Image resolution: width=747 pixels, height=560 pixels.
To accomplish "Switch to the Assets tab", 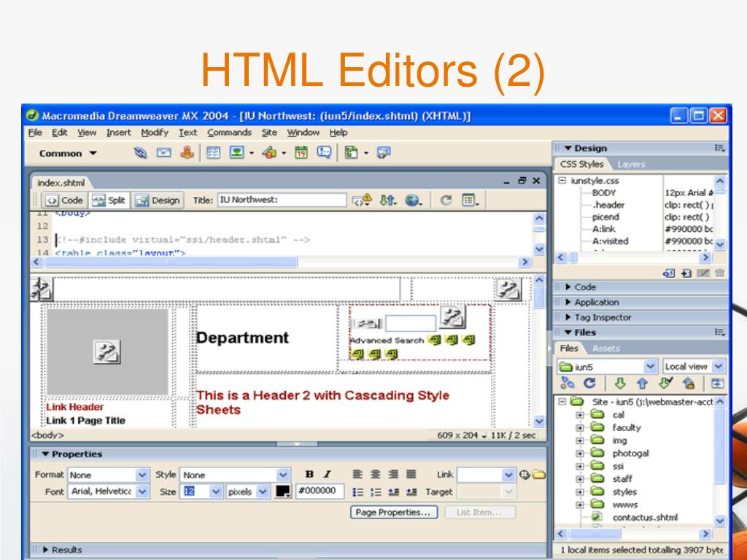I will pos(606,349).
